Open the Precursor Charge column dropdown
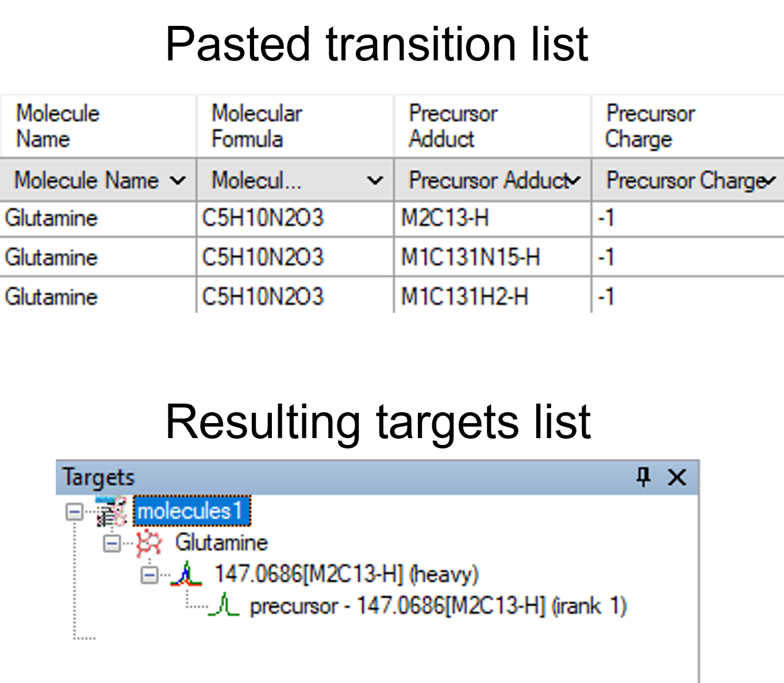 pyautogui.click(x=770, y=181)
